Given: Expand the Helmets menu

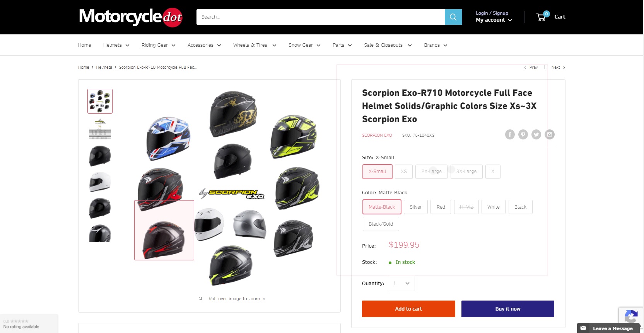Looking at the screenshot, I should pos(116,45).
